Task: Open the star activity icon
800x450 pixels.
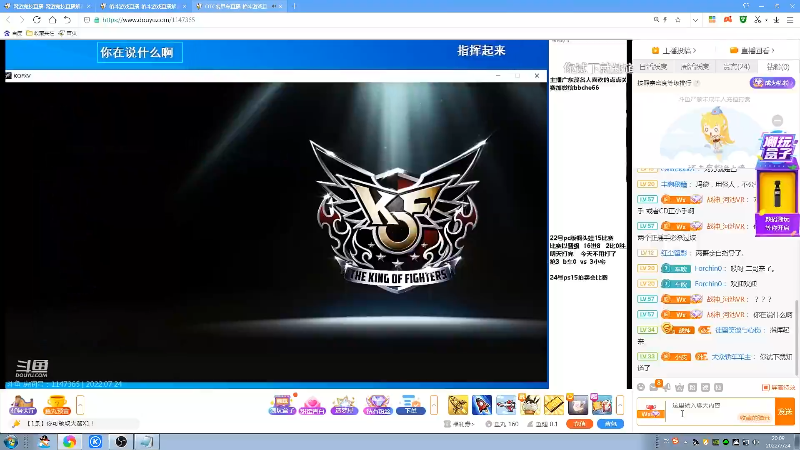Action: (344, 405)
